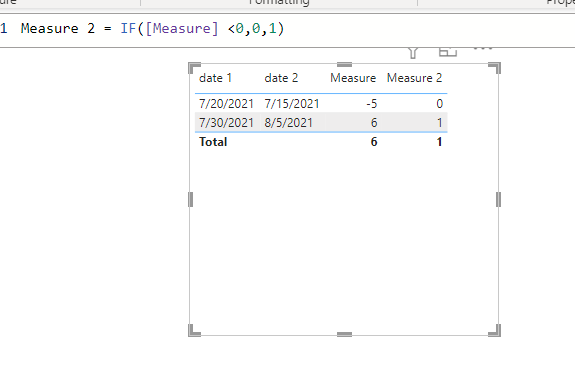
Task: Open the More options ellipsis above the table
Action: click(x=483, y=48)
